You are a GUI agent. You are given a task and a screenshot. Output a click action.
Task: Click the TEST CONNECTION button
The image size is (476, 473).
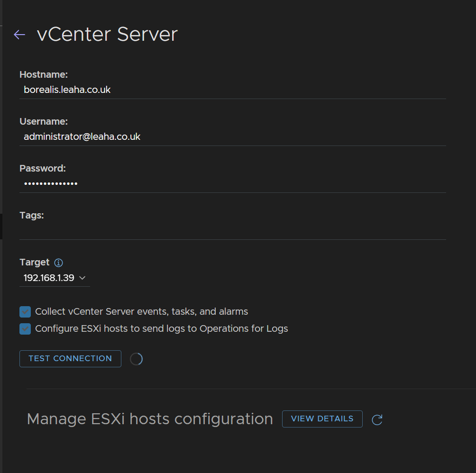point(71,359)
